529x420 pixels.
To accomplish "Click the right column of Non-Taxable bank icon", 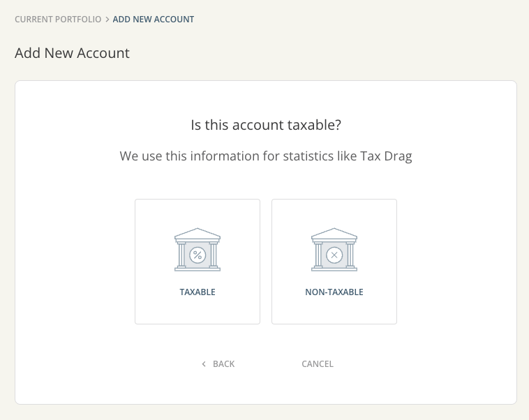I will coord(350,255).
